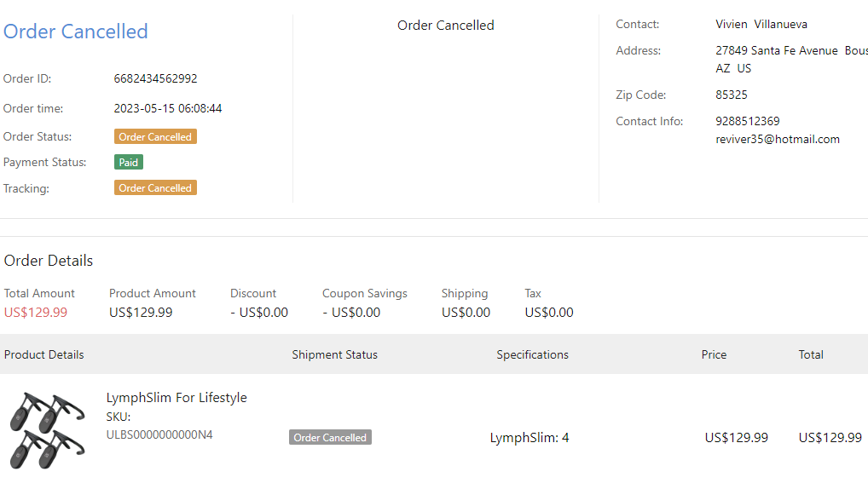Viewport: 868px width, 489px height.
Task: Click the Specifications column header
Action: tap(532, 354)
